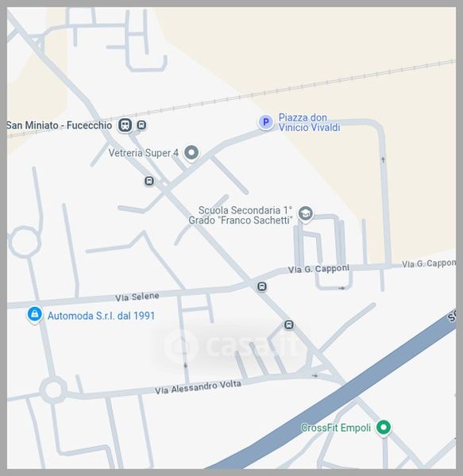This screenshot has height=476, width=463.
Task: Click the casa.it watermark logo
Action: pyautogui.click(x=231, y=345)
